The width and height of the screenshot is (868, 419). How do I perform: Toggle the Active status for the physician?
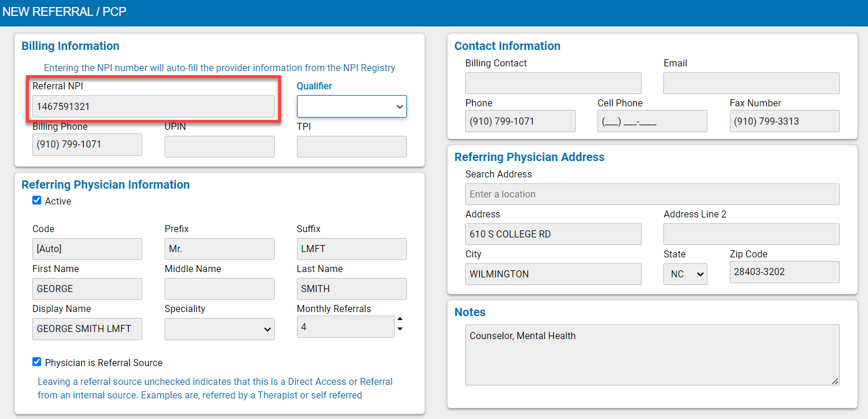(x=36, y=200)
